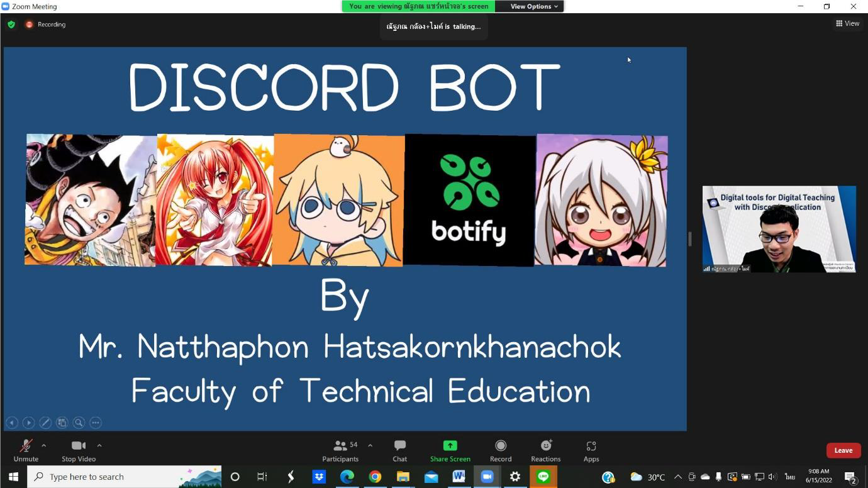Open the network monitor tray icon
Viewport: 868px width, 488px height.
pyautogui.click(x=759, y=477)
